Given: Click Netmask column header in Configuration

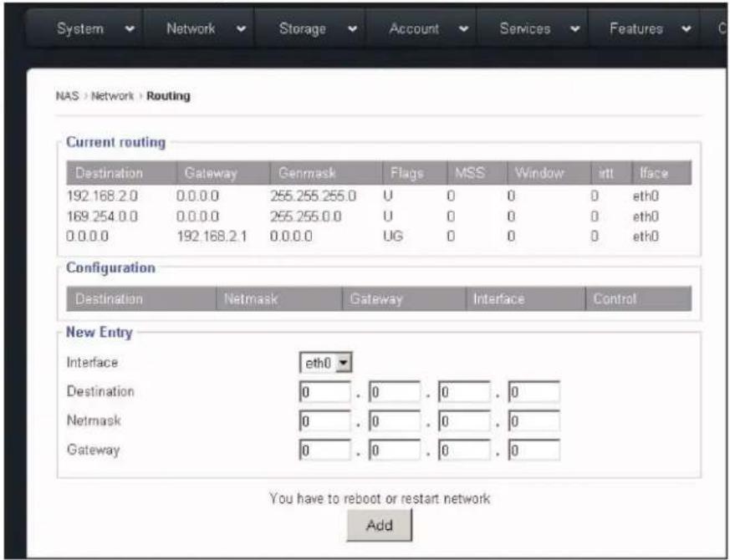Looking at the screenshot, I should pyautogui.click(x=278, y=299).
